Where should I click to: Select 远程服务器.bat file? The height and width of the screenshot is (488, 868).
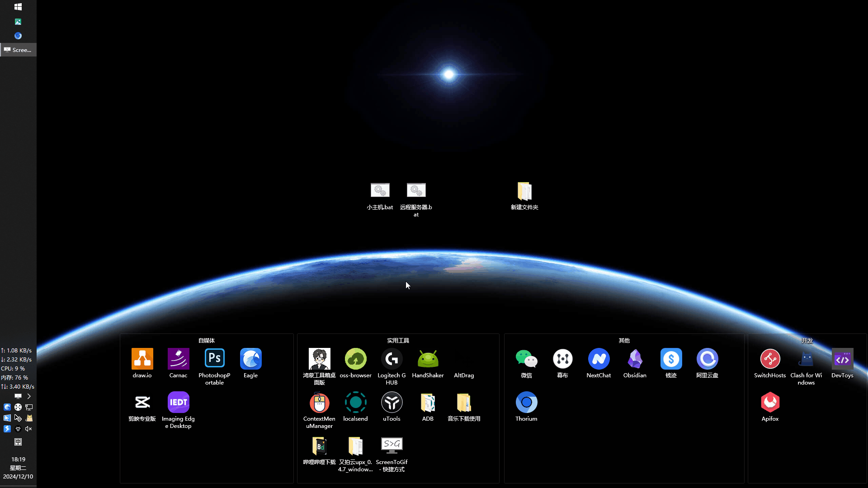(x=416, y=199)
